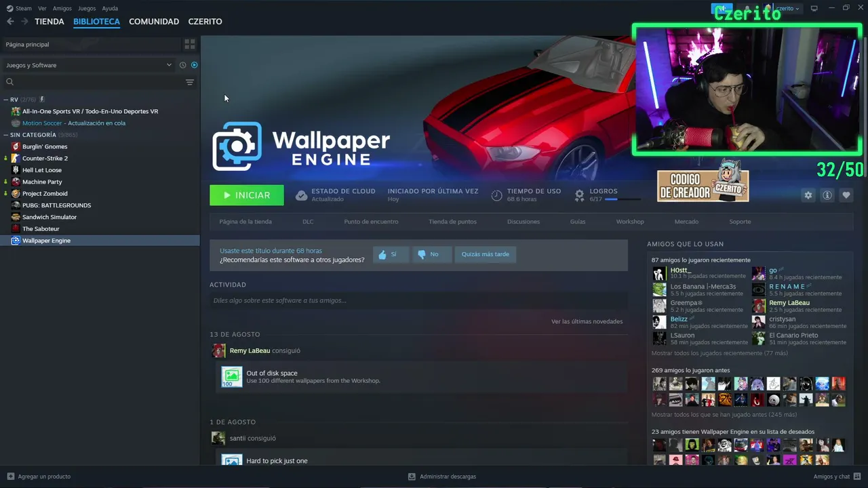
Task: Select the PUBG: BATTLEGROUNDS icon
Action: 16,205
